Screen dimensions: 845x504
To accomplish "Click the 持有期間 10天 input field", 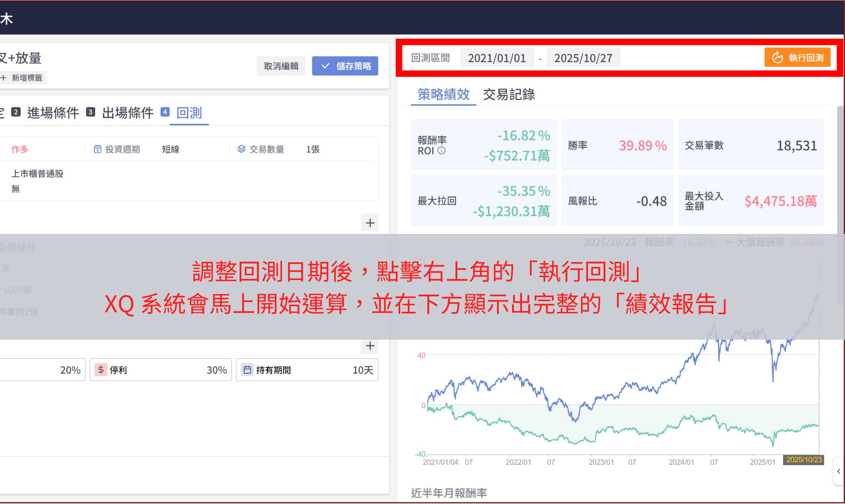I will click(x=307, y=370).
